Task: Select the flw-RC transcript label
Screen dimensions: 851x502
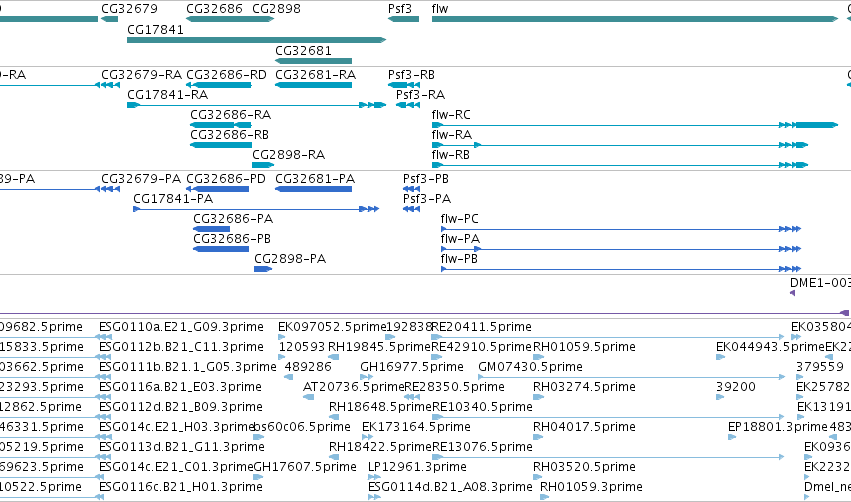Action: (451, 115)
